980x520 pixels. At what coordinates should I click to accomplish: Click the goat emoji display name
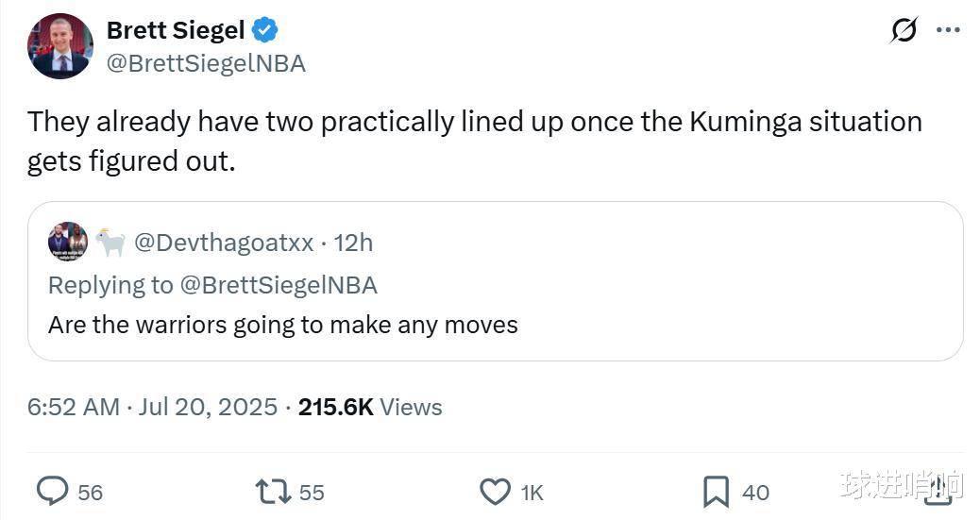[x=110, y=243]
